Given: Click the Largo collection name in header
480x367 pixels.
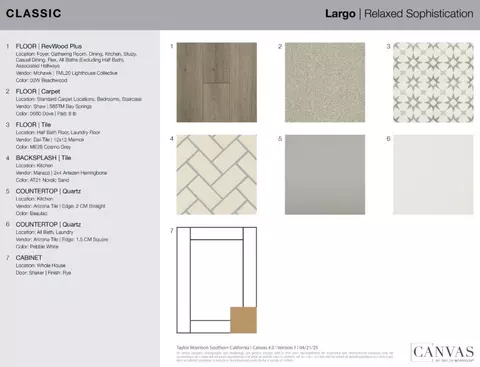Looking at the screenshot, I should (340, 14).
